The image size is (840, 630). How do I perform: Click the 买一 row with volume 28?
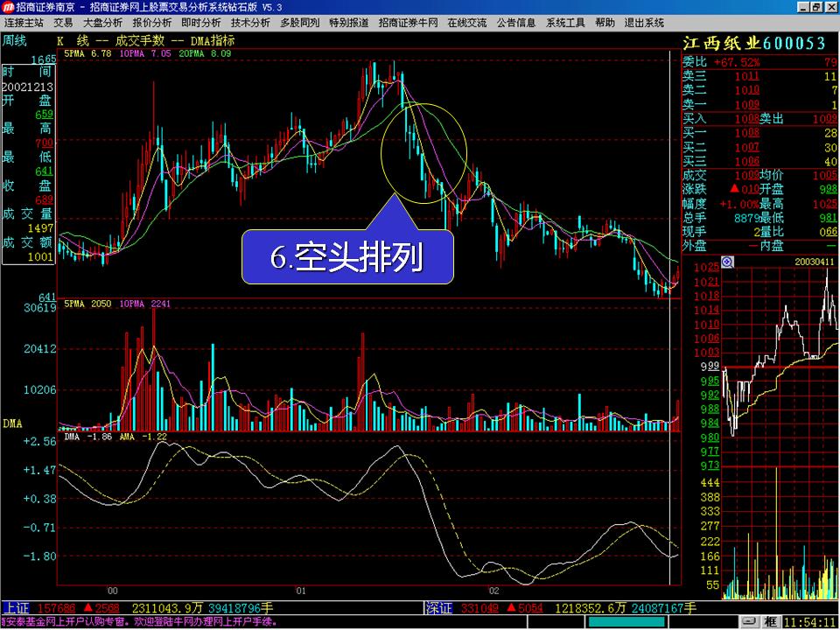click(759, 133)
